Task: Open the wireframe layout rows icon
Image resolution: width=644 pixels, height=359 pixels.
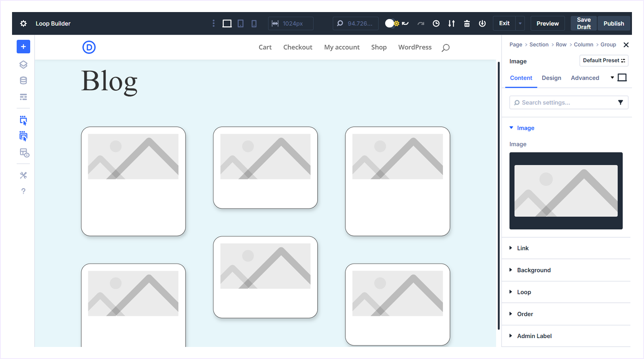Action: [x=23, y=97]
